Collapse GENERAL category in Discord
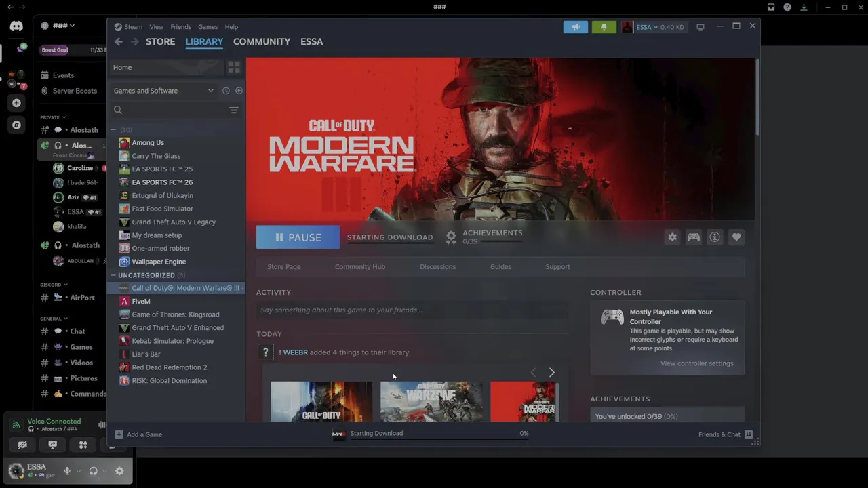Screen dimensions: 868x488 54,319
